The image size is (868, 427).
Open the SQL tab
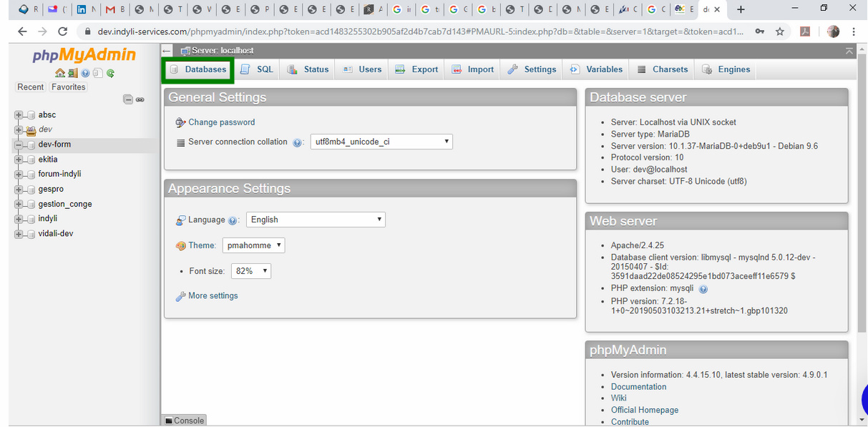[x=257, y=69]
